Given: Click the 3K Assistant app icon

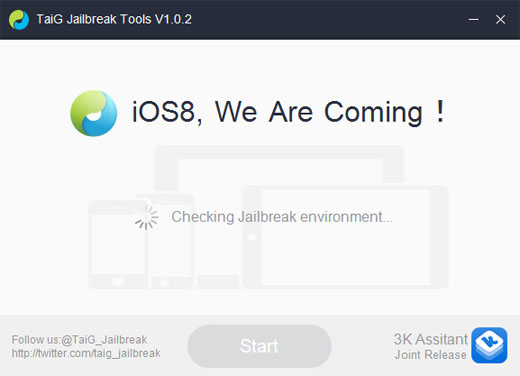Looking at the screenshot, I should 489,345.
